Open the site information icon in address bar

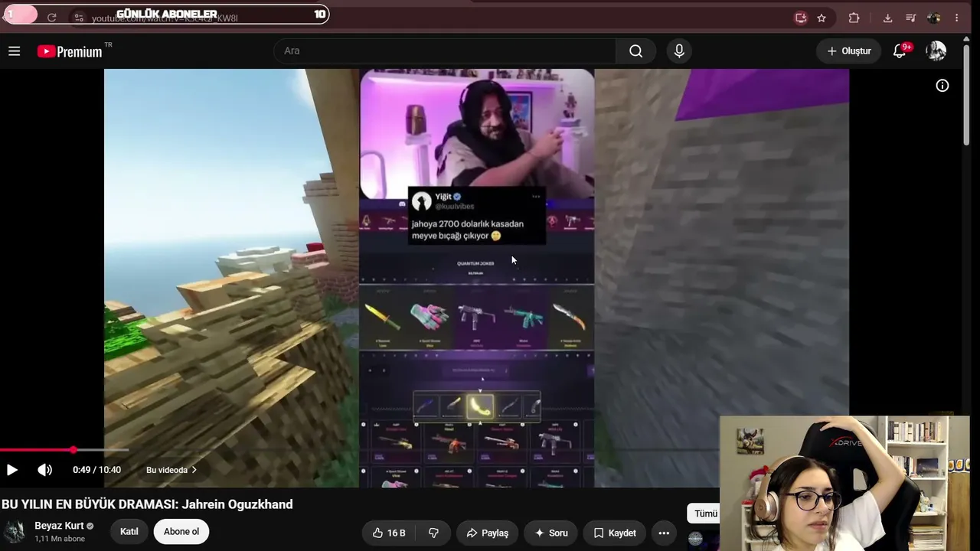pyautogui.click(x=79, y=18)
